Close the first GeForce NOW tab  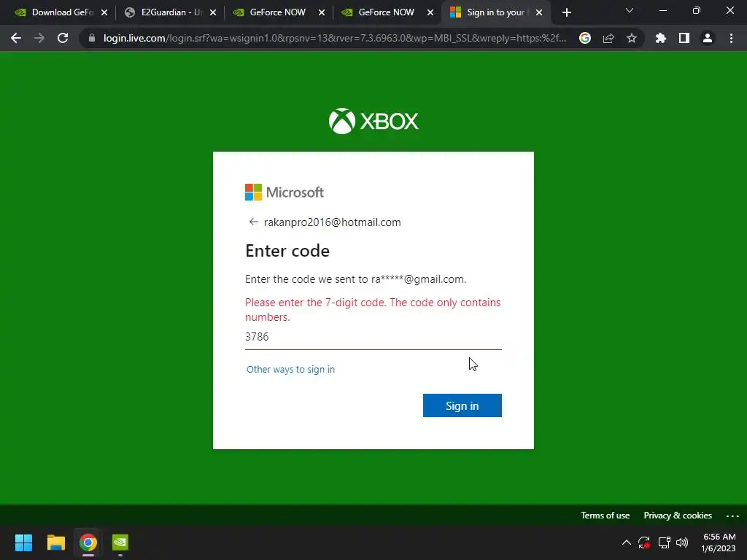(322, 12)
